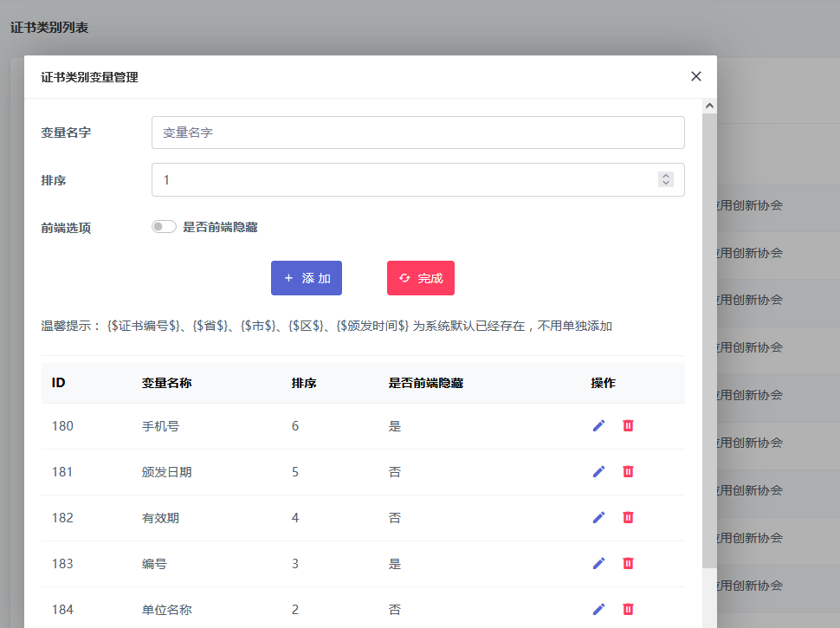Delete the 手机号 variable row

coord(628,425)
